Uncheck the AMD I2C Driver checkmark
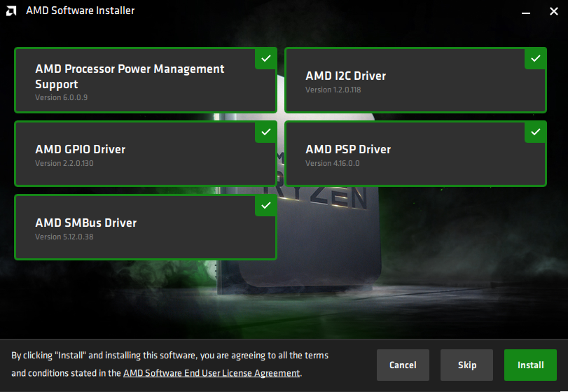568x392 pixels. tap(535, 58)
